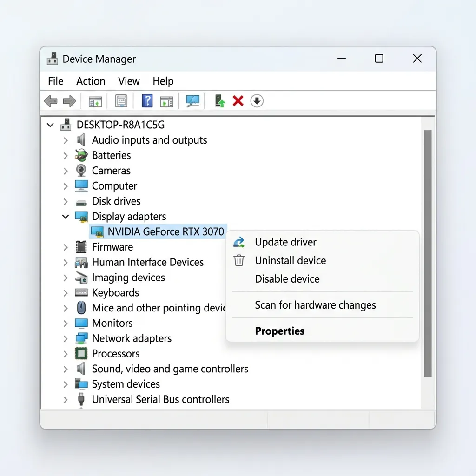Click the chip icon beside Firmware
Screen dimensions: 476x476
[x=81, y=247]
